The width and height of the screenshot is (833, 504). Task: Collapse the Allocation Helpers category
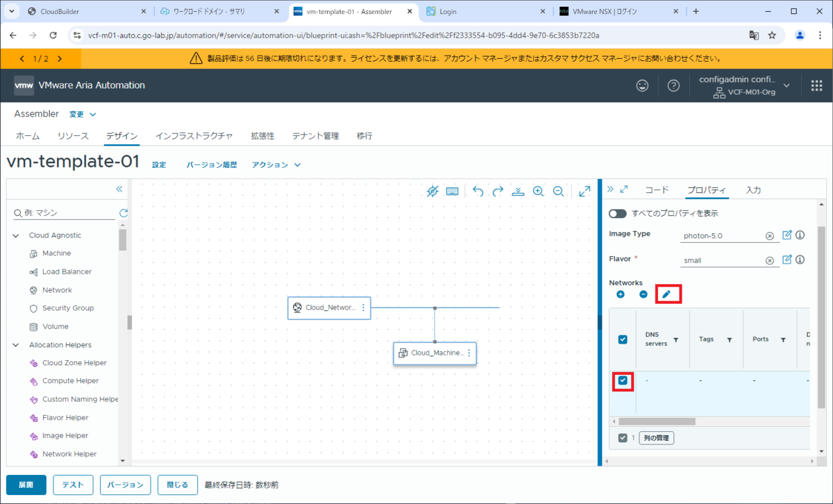tap(16, 344)
